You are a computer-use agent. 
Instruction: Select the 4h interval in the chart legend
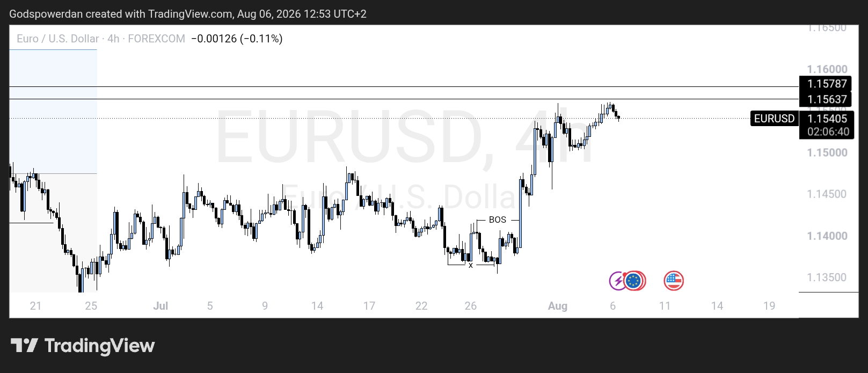click(113, 39)
